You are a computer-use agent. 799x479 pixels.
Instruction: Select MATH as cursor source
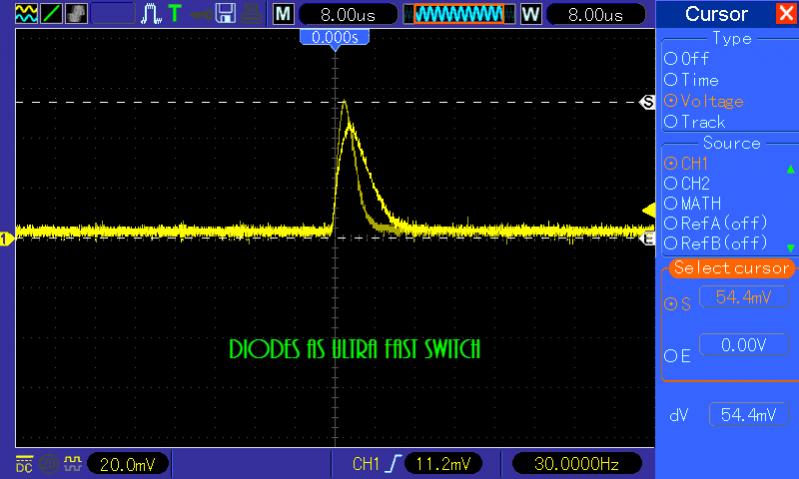click(693, 203)
